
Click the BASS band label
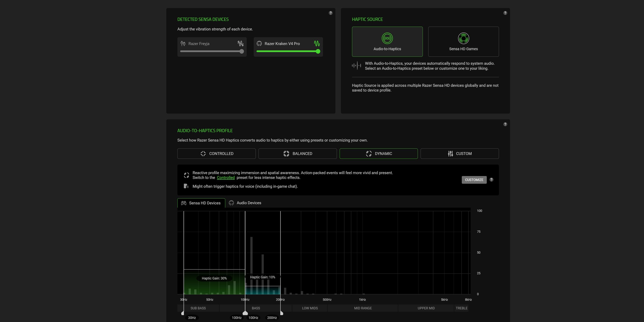(x=256, y=308)
